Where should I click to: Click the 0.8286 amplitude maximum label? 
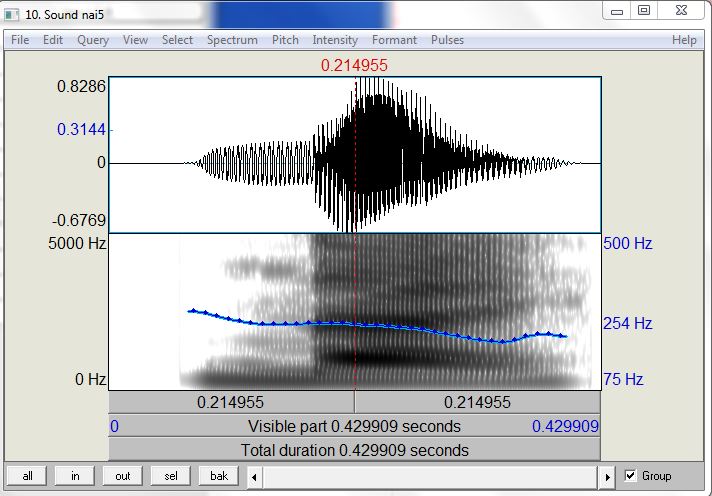81,86
